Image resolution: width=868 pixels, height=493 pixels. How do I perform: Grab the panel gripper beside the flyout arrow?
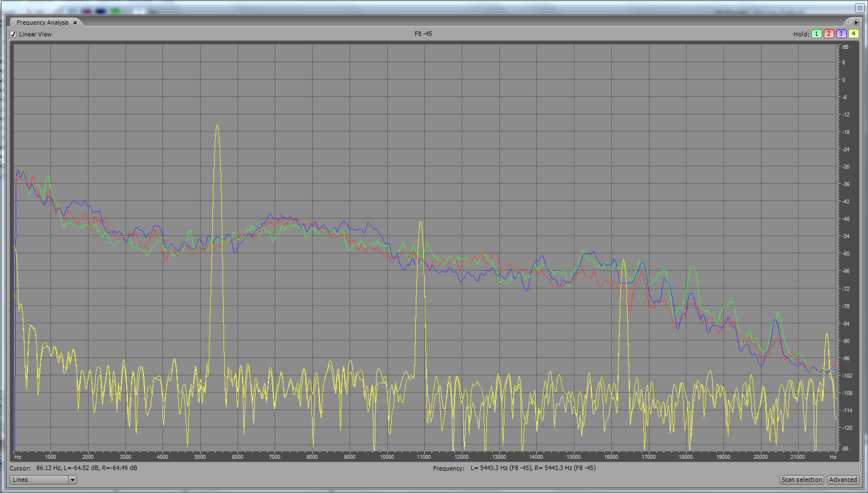pyautogui.click(x=848, y=22)
